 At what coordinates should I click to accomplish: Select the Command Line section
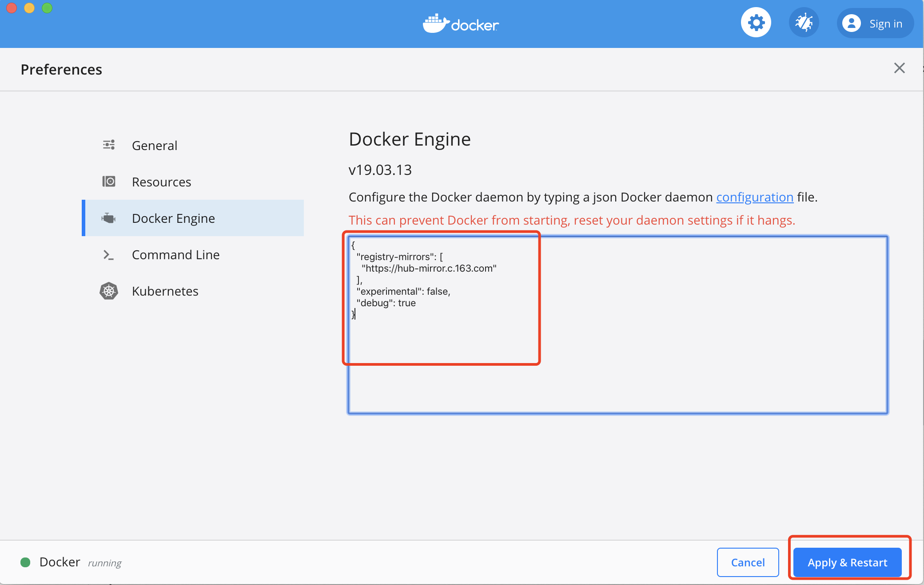pyautogui.click(x=176, y=254)
